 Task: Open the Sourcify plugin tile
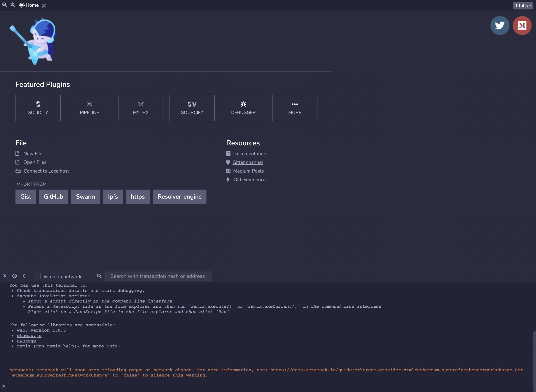[192, 108]
